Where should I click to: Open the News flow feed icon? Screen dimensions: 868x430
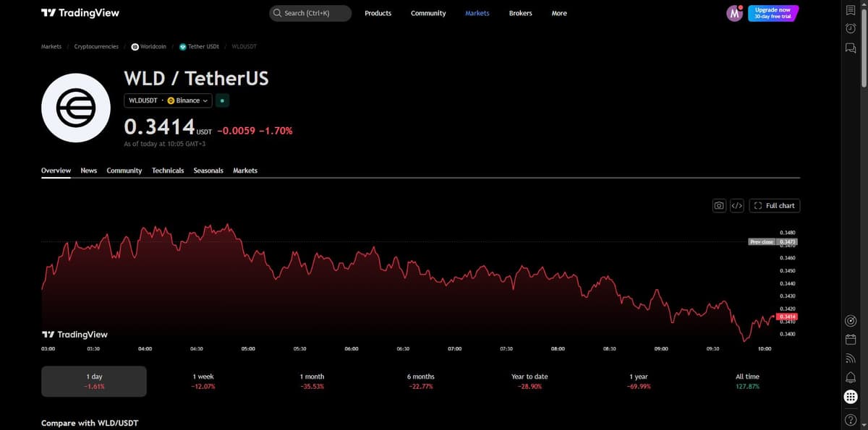point(851,359)
